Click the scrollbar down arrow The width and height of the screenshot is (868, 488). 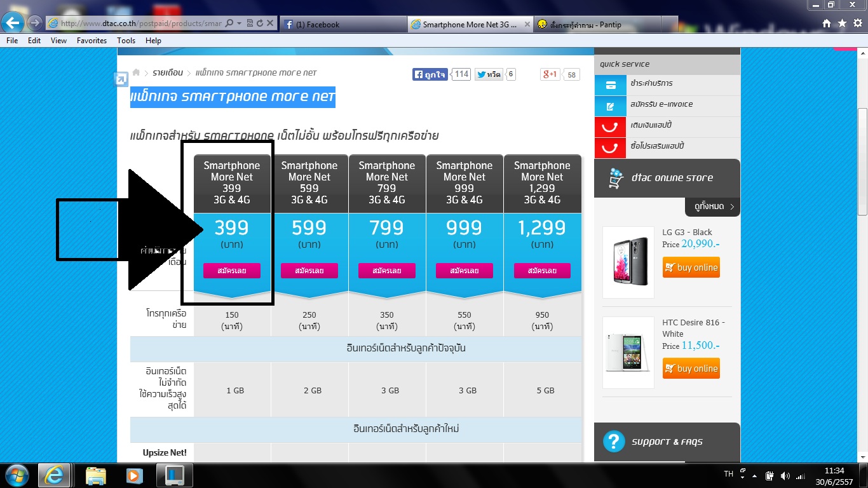coord(862,457)
